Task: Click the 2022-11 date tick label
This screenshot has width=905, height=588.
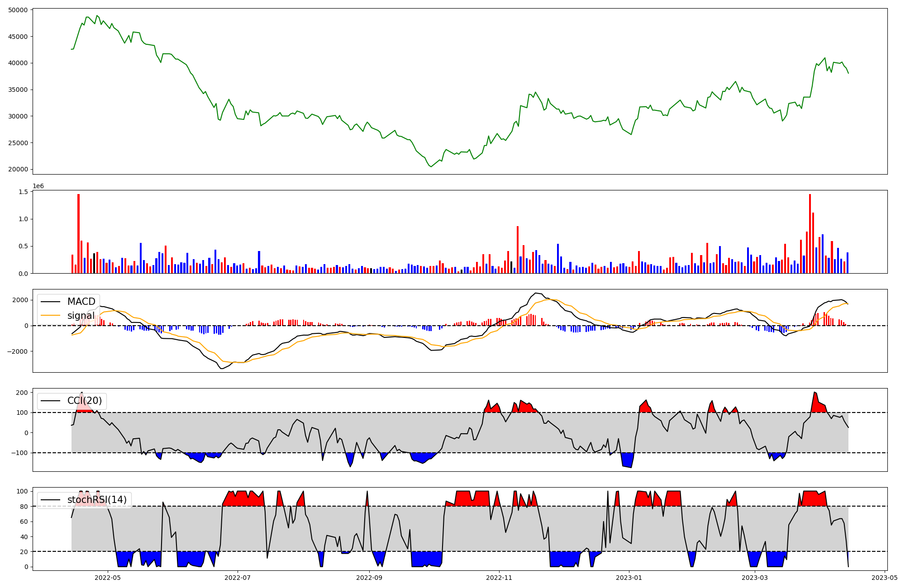Action: (499, 578)
